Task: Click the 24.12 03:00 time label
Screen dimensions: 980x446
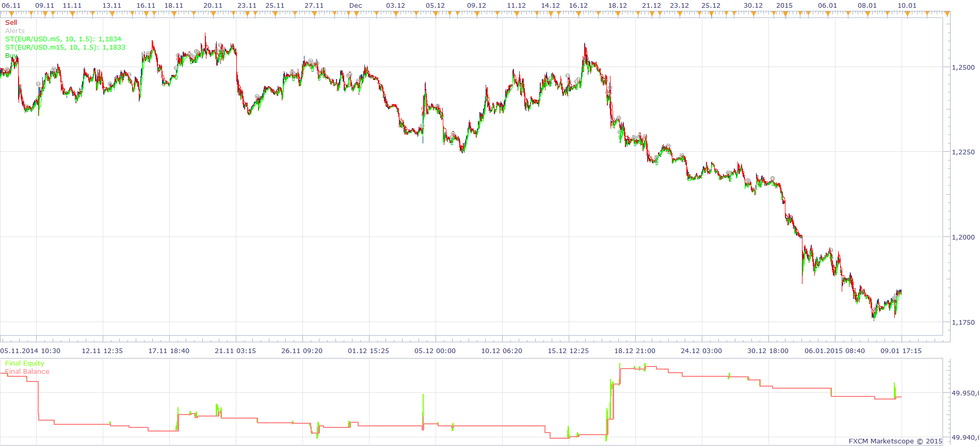Action: (701, 351)
